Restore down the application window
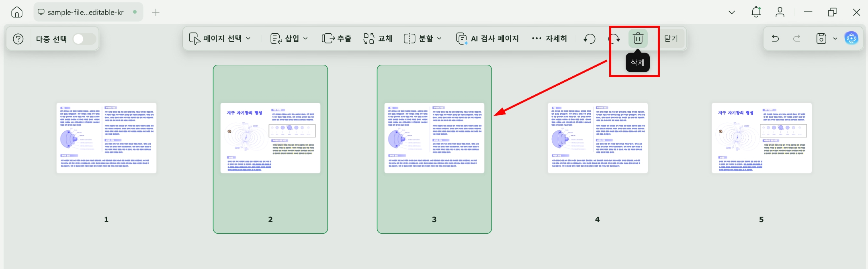Image resolution: width=868 pixels, height=269 pixels. tap(832, 12)
